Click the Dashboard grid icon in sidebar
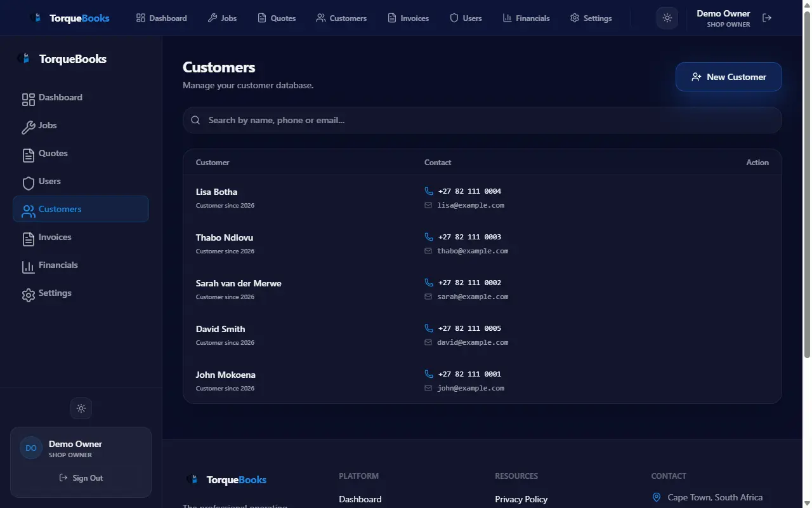Image resolution: width=812 pixels, height=508 pixels. [x=28, y=99]
